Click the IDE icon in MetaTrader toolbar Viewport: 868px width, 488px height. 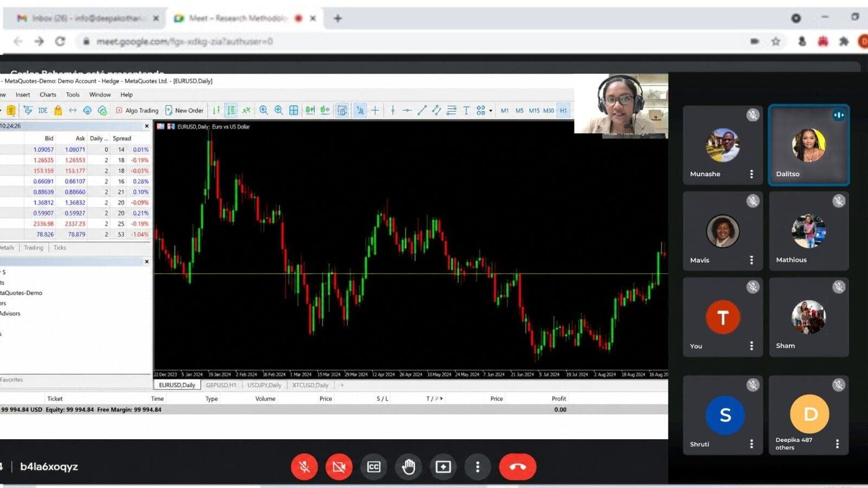(43, 110)
